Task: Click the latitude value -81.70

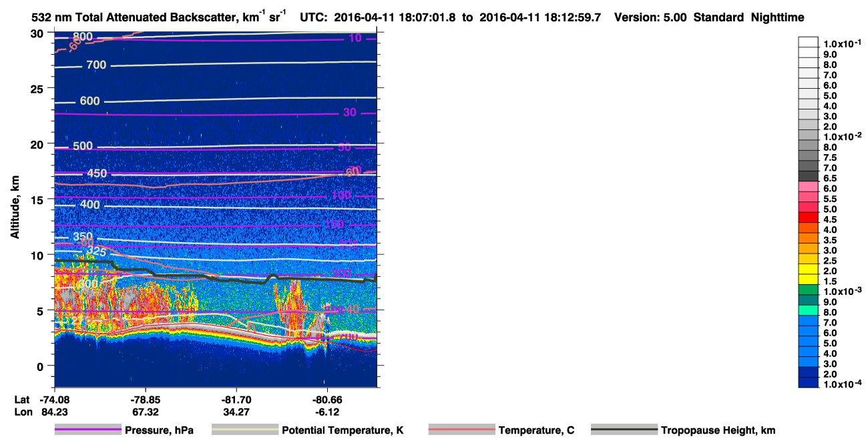Action: click(236, 399)
